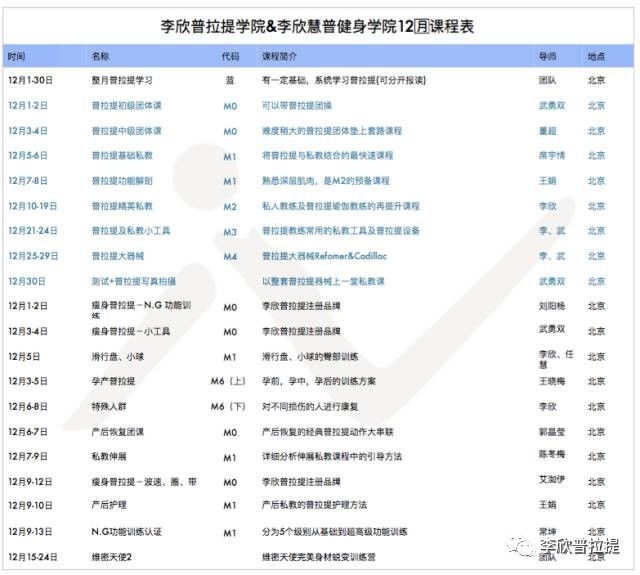Click the course 瘦身普拉提-小工具

[x=131, y=331]
